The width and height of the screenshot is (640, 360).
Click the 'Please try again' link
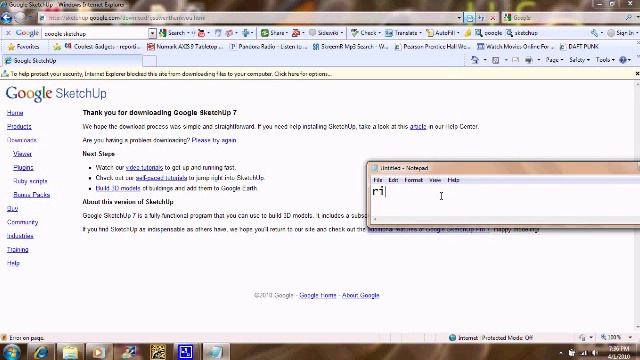point(214,140)
